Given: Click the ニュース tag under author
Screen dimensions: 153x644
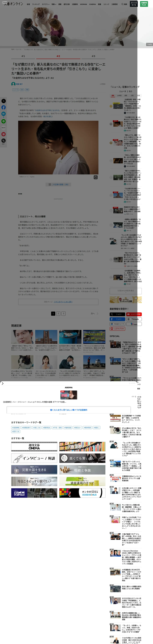Looking at the screenshot, I should [x=15, y=90].
